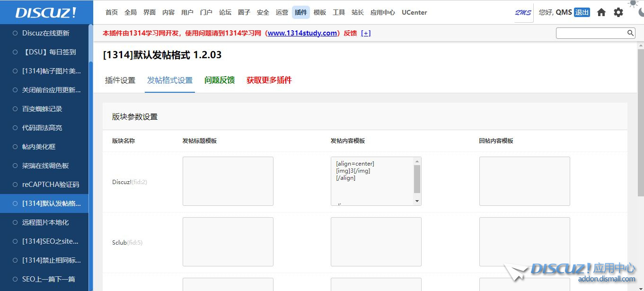Switch theme with the sun icon

coord(633,4)
